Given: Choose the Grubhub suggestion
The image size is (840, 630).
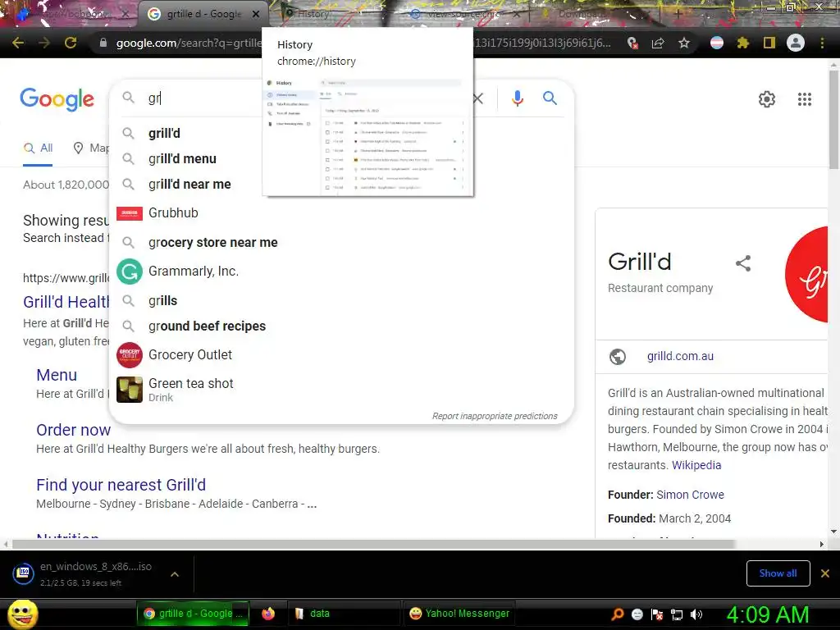Looking at the screenshot, I should tap(341, 212).
